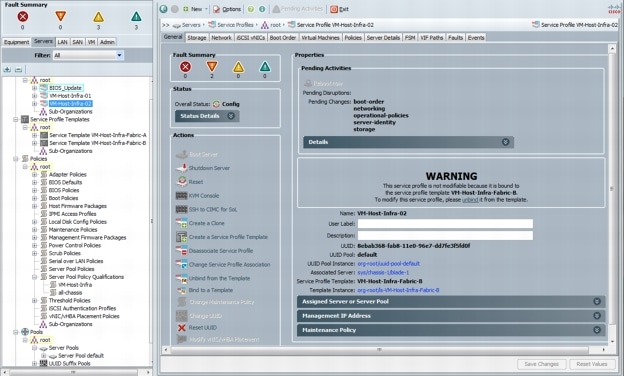Image resolution: width=624 pixels, height=376 pixels.
Task: Click Create a Service Profile Template icon
Action: pyautogui.click(x=181, y=237)
